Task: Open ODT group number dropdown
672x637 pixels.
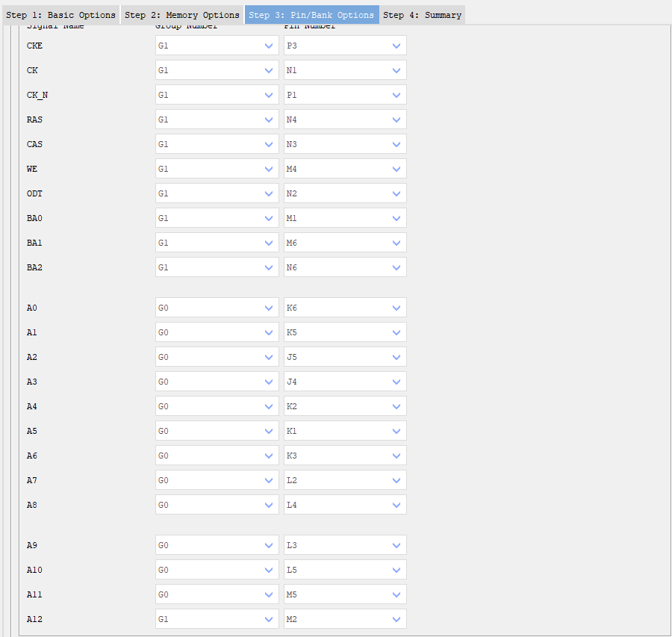Action: pyautogui.click(x=217, y=193)
